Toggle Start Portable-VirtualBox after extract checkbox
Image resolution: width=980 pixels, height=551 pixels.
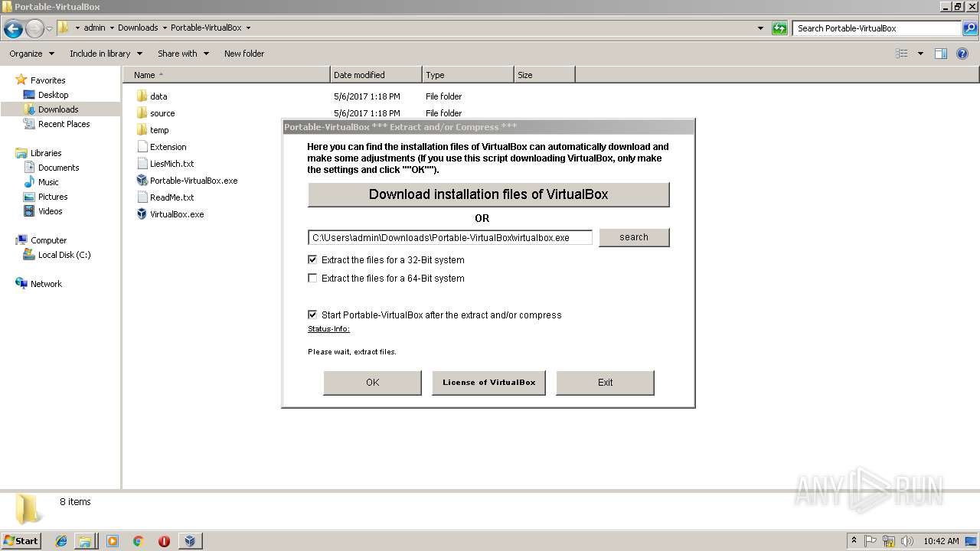(x=312, y=315)
